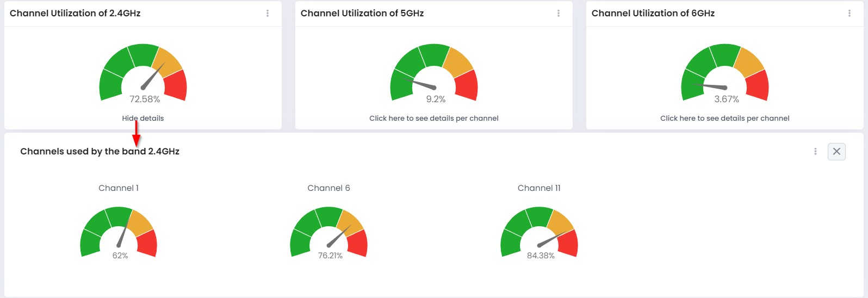Click the Channel 11 label

pyautogui.click(x=539, y=188)
